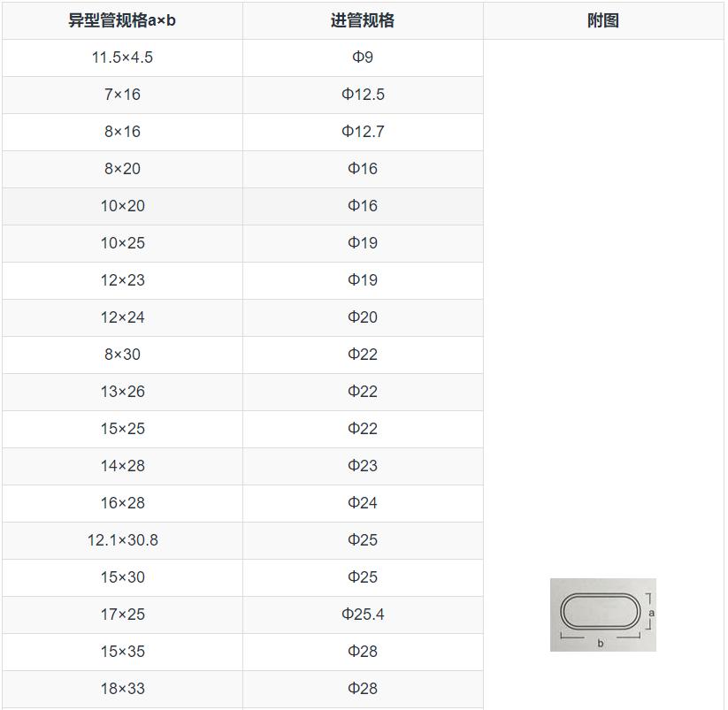Select the 17×25 specification cell
This screenshot has width=728, height=710.
coord(122,614)
